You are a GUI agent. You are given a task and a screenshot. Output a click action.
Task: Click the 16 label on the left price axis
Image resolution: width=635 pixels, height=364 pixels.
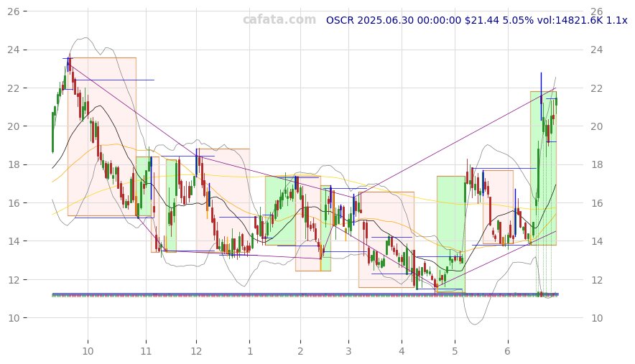[x=14, y=203]
